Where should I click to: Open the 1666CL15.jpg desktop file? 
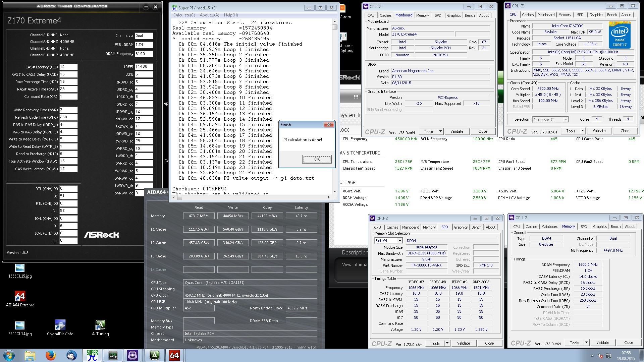click(x=20, y=268)
